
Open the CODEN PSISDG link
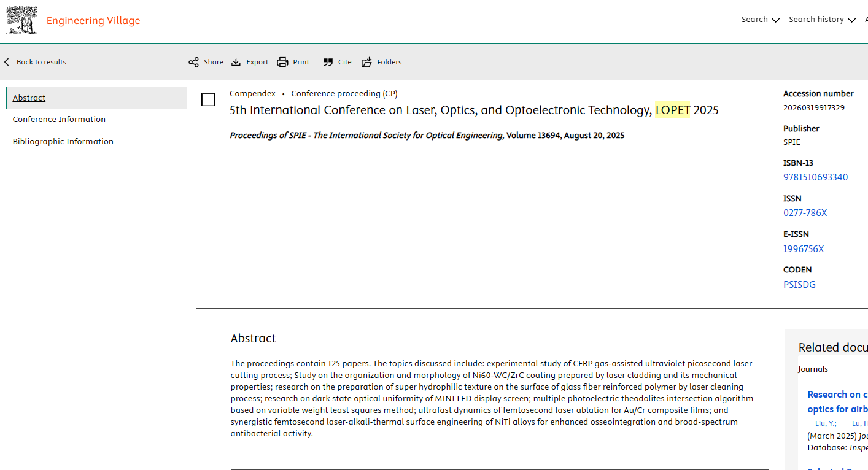[799, 285]
